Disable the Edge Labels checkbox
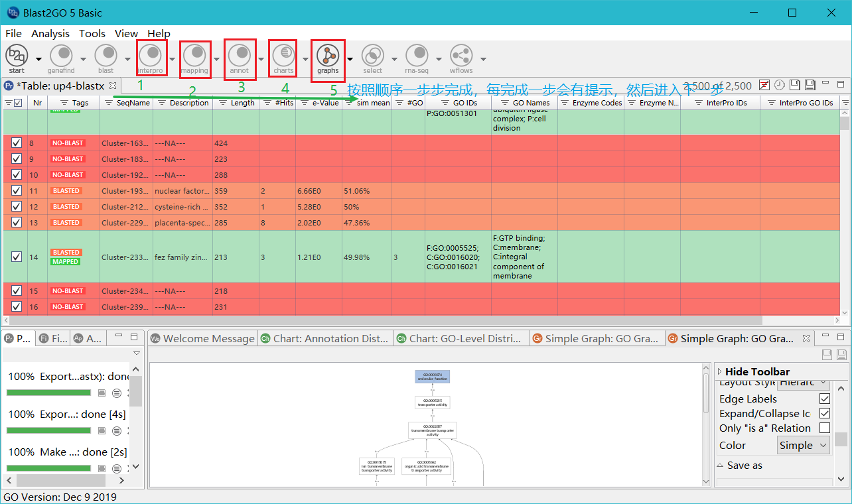The width and height of the screenshot is (852, 504). pos(825,399)
